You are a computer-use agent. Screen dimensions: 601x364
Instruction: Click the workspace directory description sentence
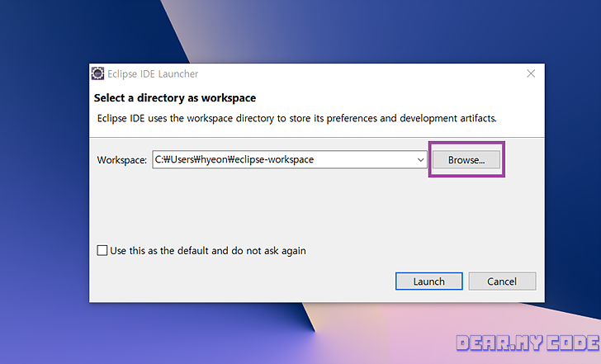pyautogui.click(x=296, y=118)
